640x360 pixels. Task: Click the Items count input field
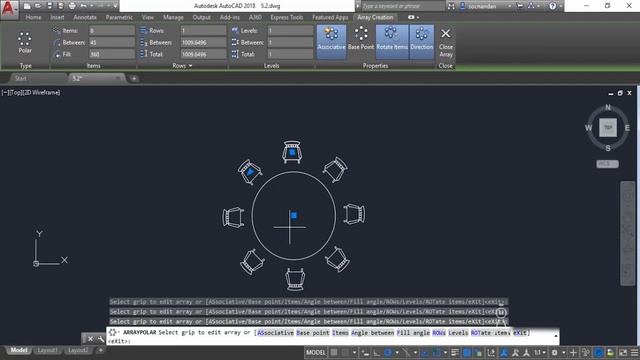click(x=111, y=31)
